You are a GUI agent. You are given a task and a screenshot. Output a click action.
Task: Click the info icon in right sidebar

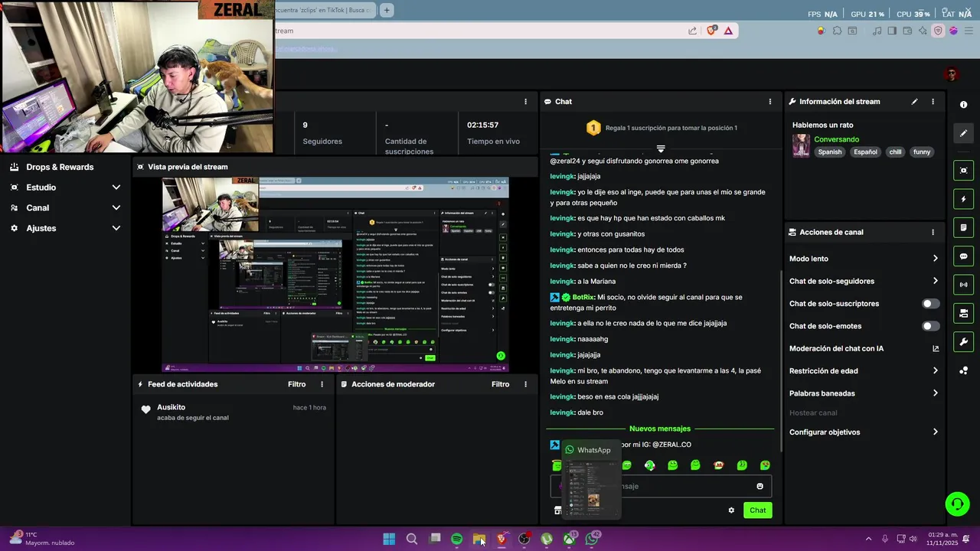(x=963, y=105)
